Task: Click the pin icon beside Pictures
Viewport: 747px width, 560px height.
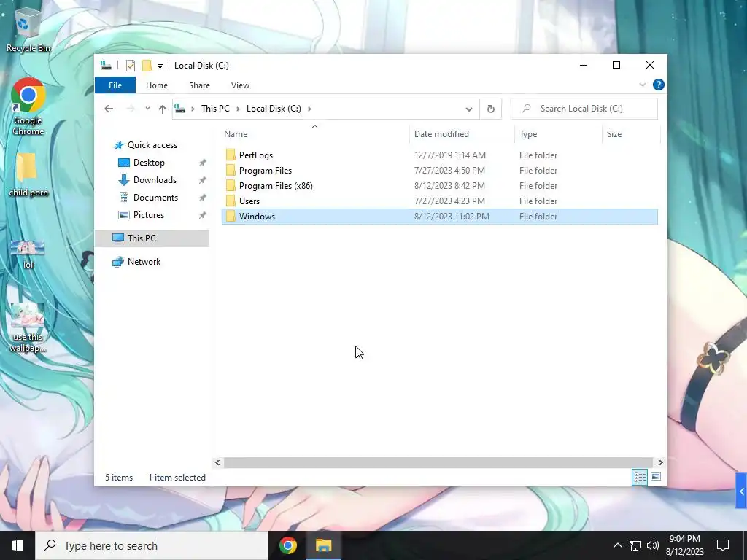Action: coord(203,215)
